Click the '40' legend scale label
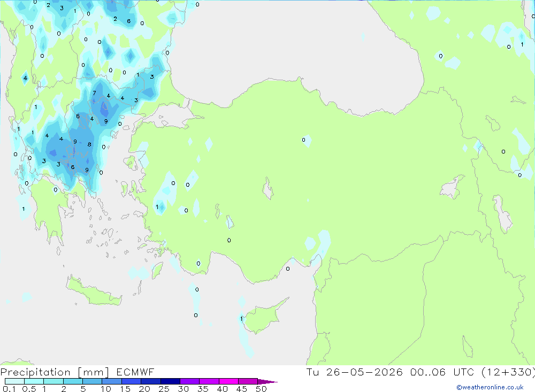Image resolution: width=535 pixels, height=392 pixels. click(223, 389)
